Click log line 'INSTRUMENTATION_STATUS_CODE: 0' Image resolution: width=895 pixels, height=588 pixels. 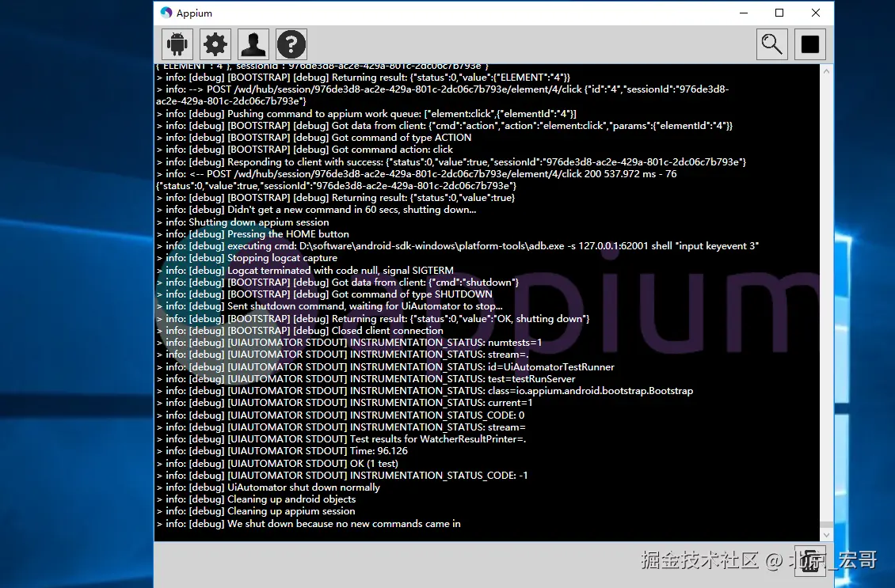pos(341,415)
